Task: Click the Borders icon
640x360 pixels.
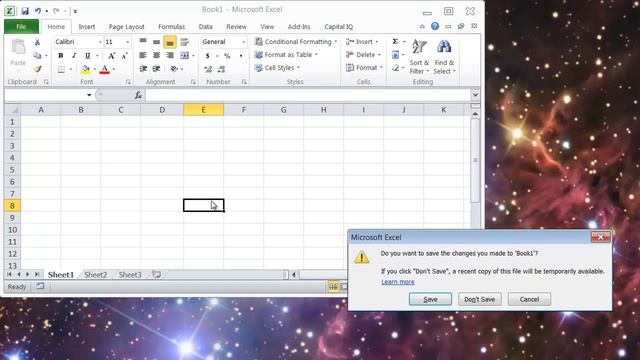Action: tap(61, 69)
